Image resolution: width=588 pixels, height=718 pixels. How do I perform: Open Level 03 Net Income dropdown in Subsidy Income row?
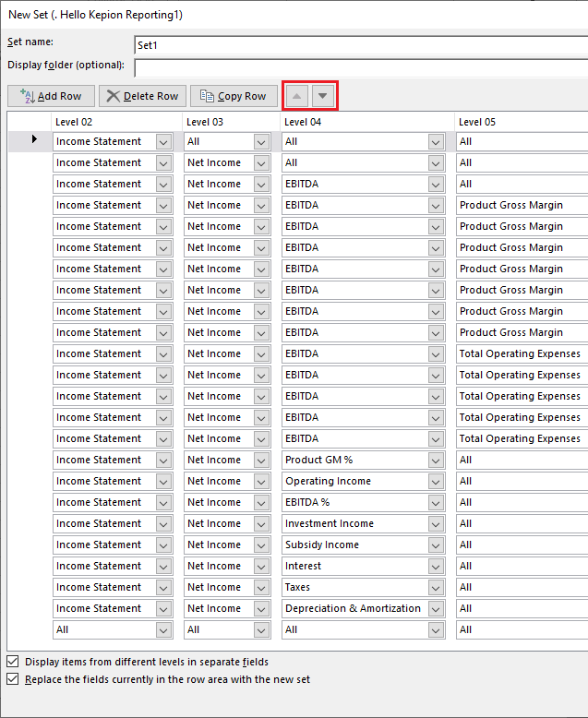261,544
